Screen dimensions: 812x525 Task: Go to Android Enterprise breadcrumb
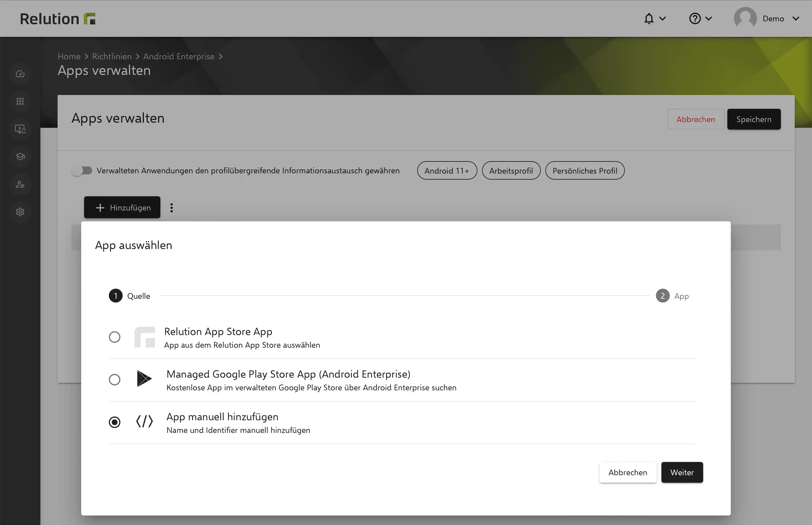[179, 56]
